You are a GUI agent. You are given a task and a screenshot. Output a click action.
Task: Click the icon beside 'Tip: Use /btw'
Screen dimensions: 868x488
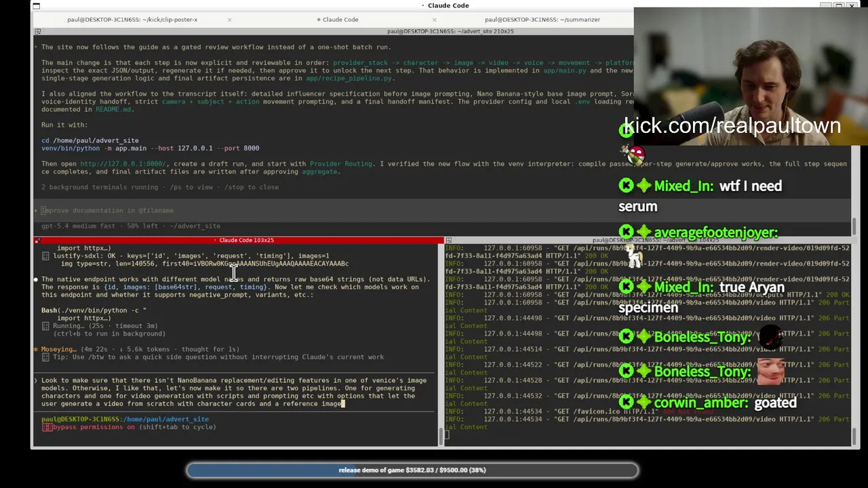click(45, 357)
